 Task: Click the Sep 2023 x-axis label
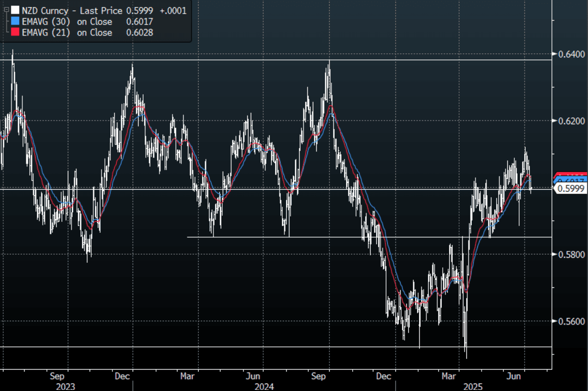tap(57, 376)
